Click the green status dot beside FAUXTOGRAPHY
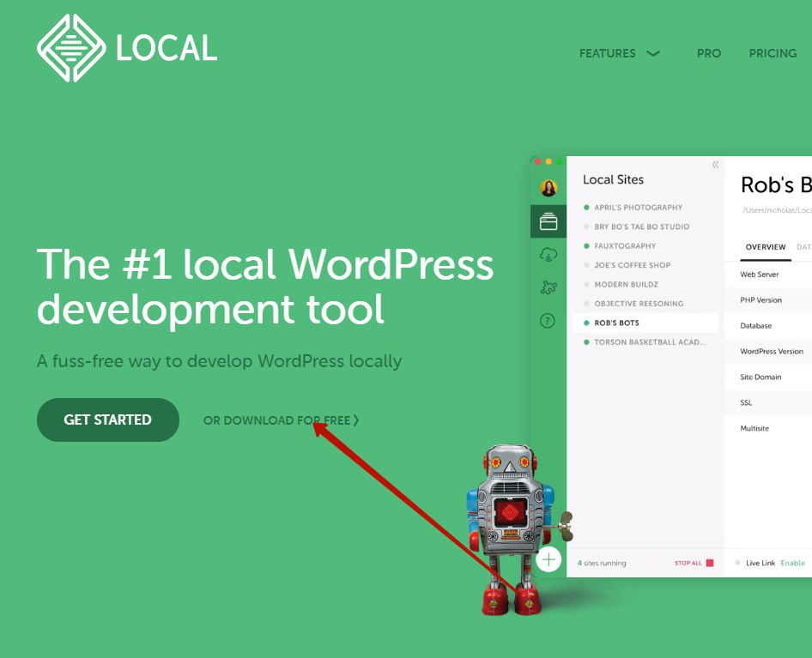This screenshot has width=812, height=658. (586, 245)
